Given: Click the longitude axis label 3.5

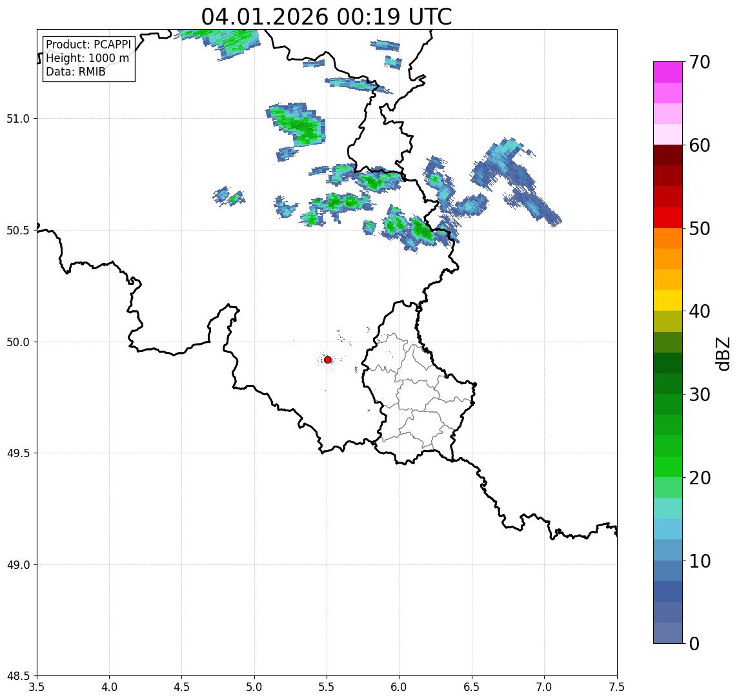Looking at the screenshot, I should coord(37,687).
